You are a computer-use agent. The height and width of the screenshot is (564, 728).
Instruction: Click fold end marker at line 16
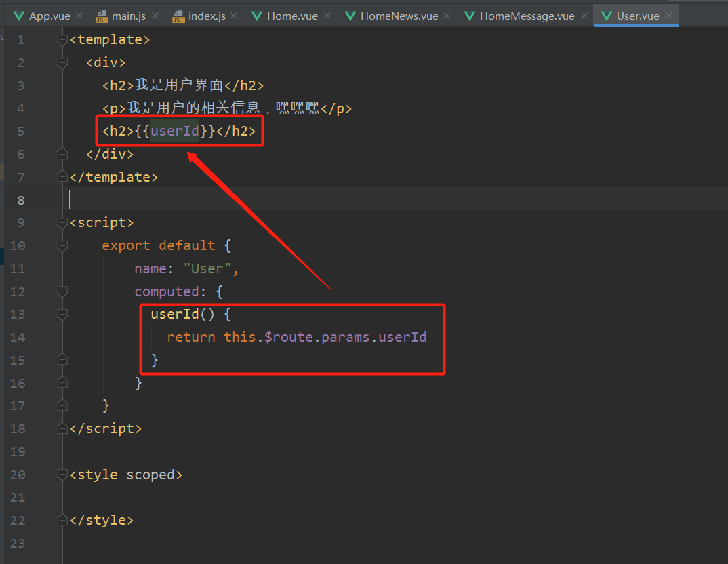pos(62,382)
